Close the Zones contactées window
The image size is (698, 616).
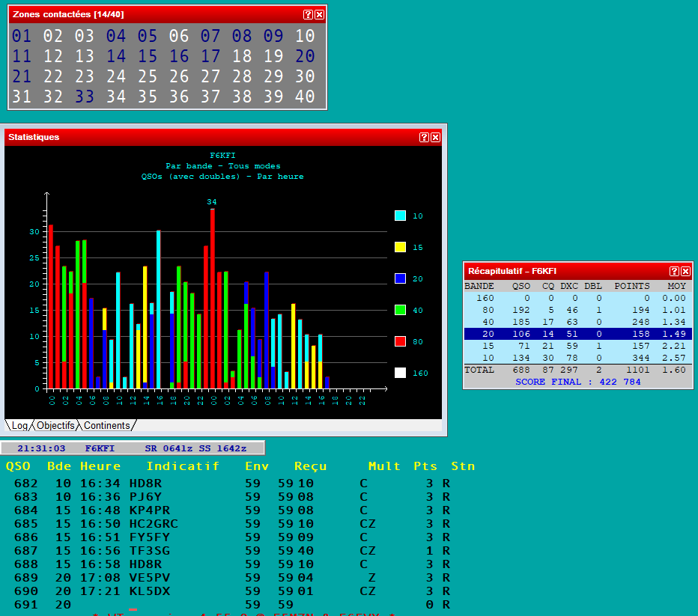click(319, 14)
